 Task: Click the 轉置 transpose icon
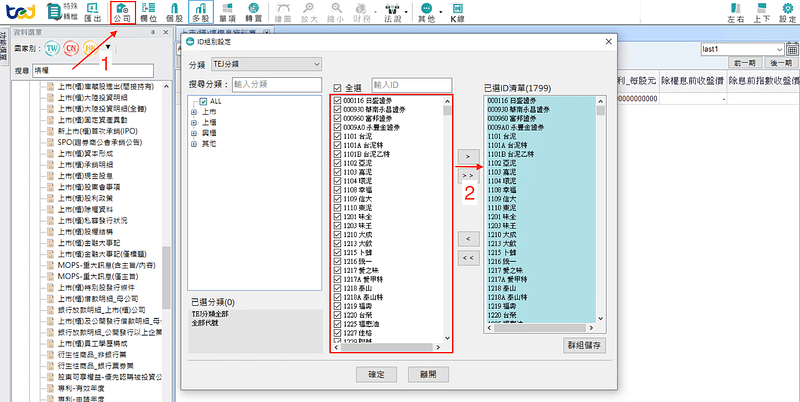click(254, 12)
